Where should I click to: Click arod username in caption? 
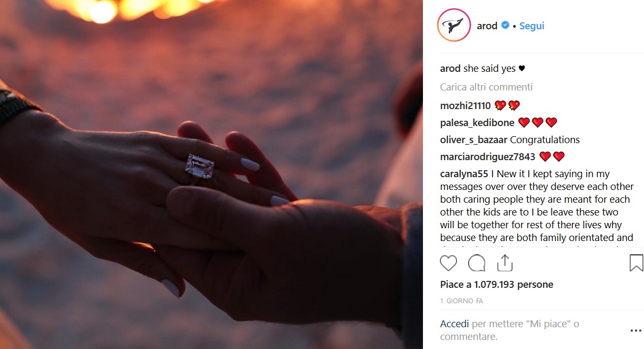(450, 69)
